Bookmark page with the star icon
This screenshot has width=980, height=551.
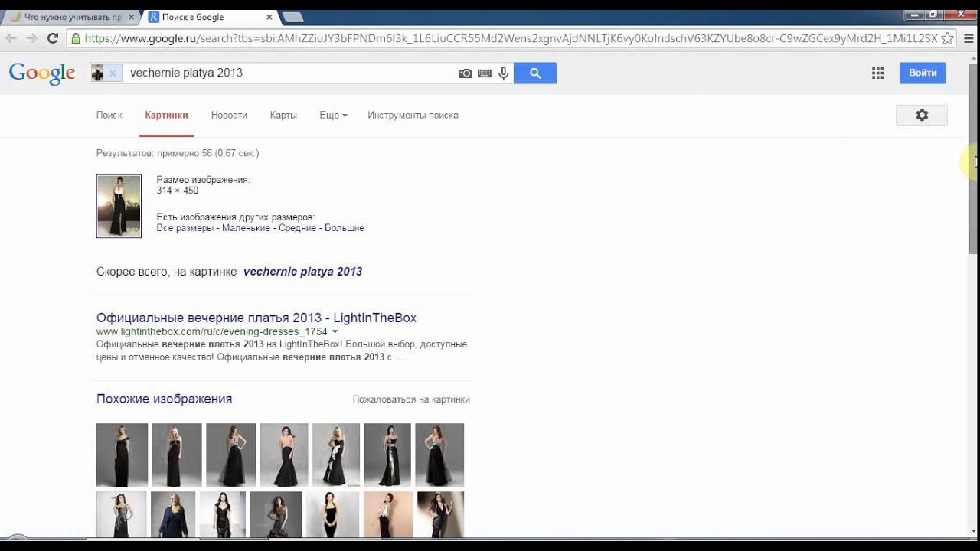point(947,38)
